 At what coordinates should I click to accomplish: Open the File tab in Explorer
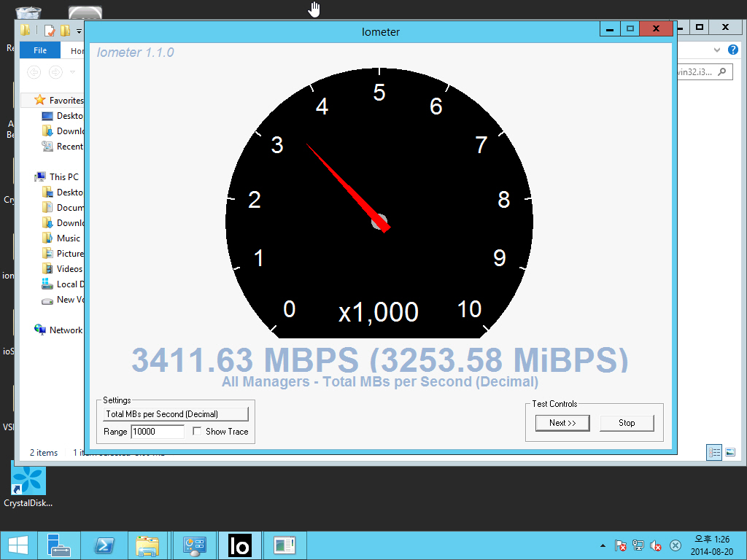[40, 50]
